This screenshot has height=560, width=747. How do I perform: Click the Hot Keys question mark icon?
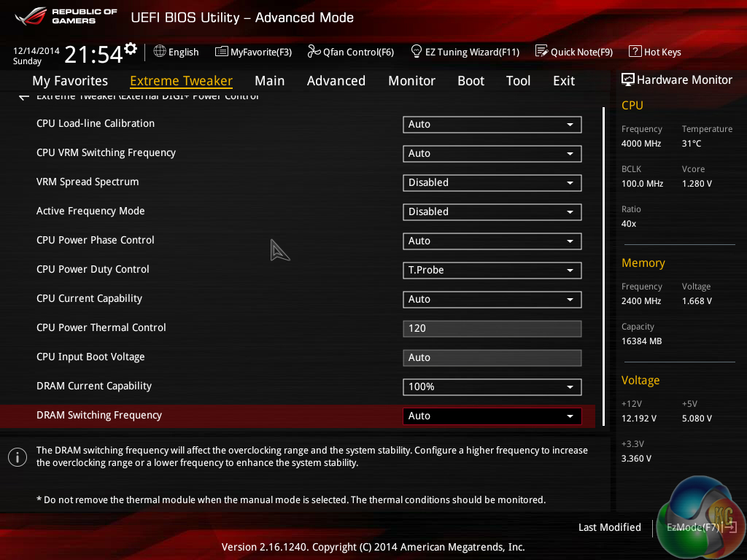click(635, 51)
